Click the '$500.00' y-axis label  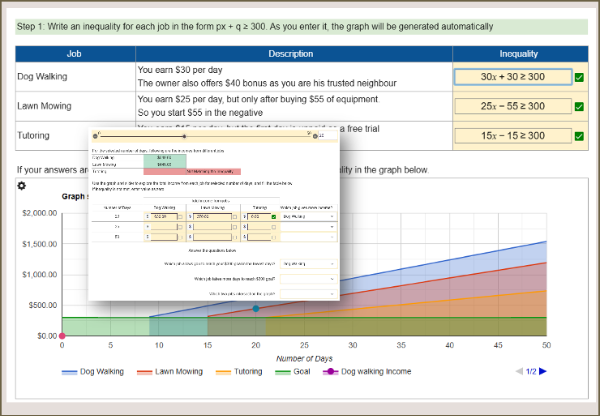pyautogui.click(x=43, y=305)
